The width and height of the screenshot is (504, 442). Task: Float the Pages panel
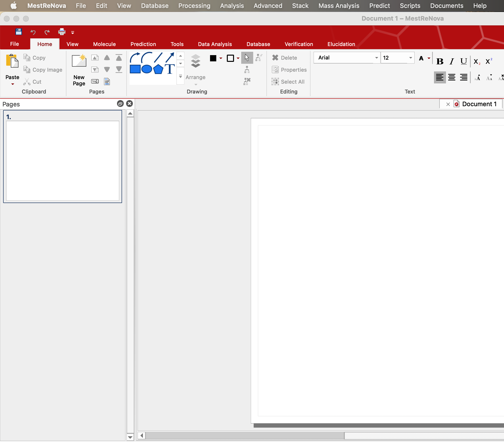(120, 104)
